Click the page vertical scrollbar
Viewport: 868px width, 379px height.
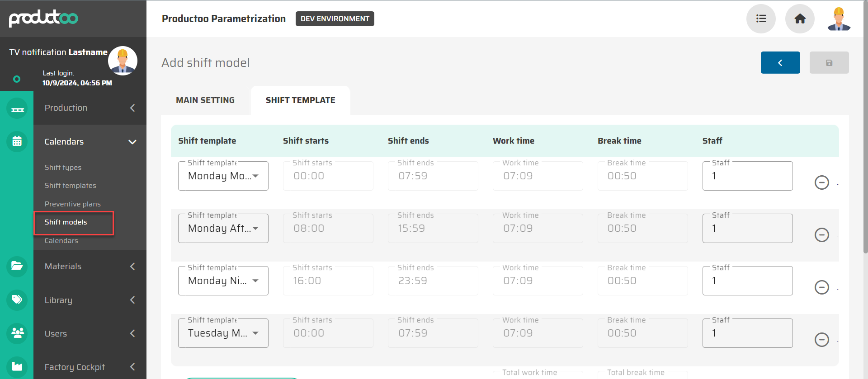(x=865, y=136)
